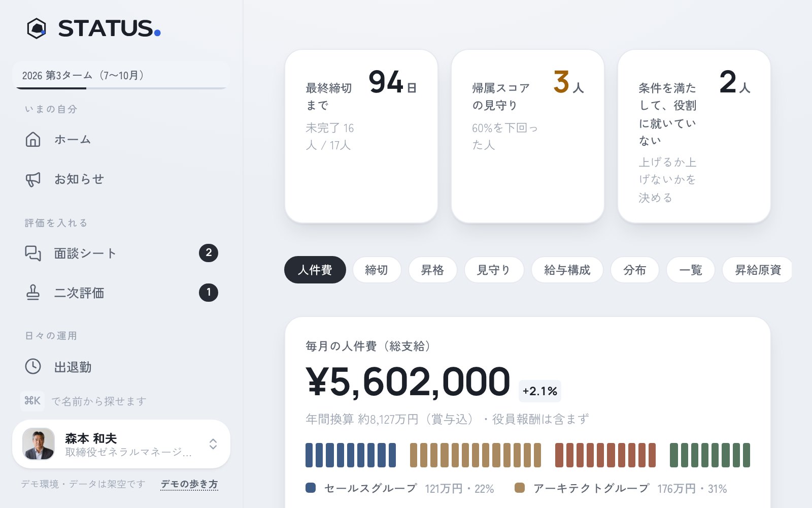Switch to the 昇格 tab
Viewport: 812px width, 508px height.
432,270
